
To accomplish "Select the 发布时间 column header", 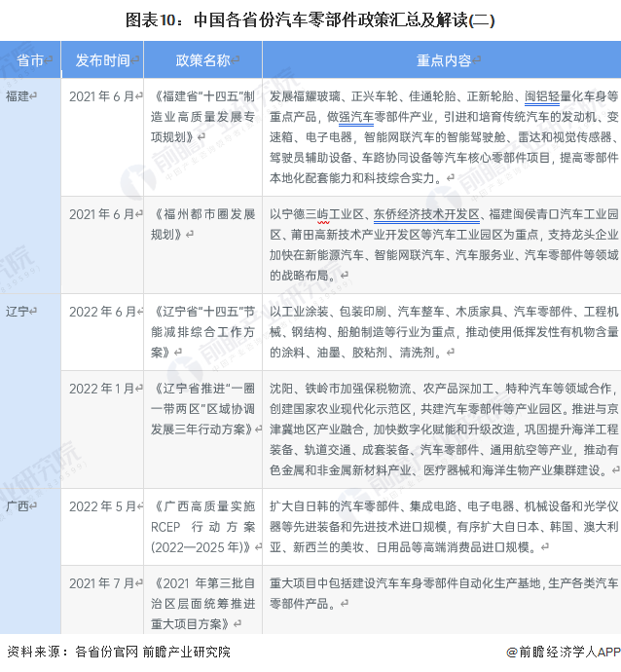I will [102, 60].
